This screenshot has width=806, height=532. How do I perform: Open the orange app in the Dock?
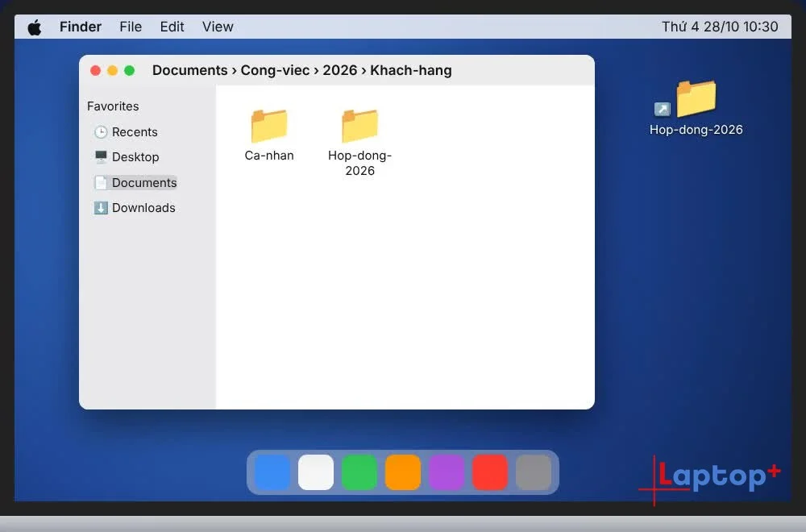pyautogui.click(x=403, y=472)
